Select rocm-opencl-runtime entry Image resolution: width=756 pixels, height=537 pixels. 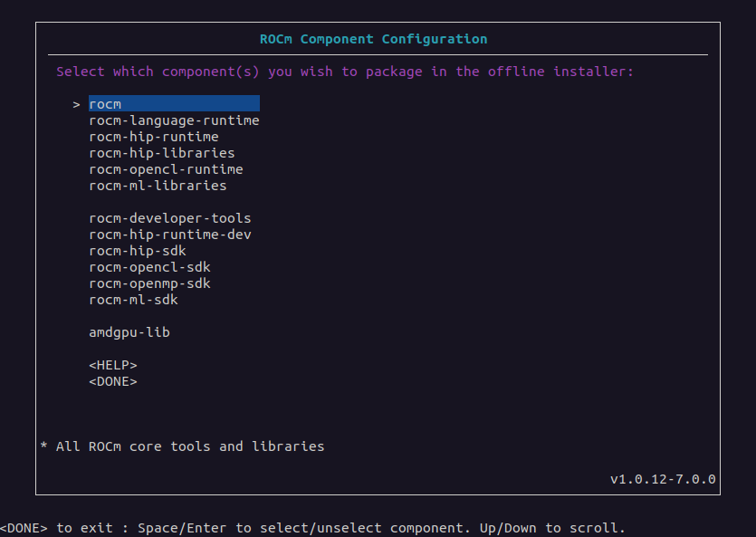pos(166,169)
